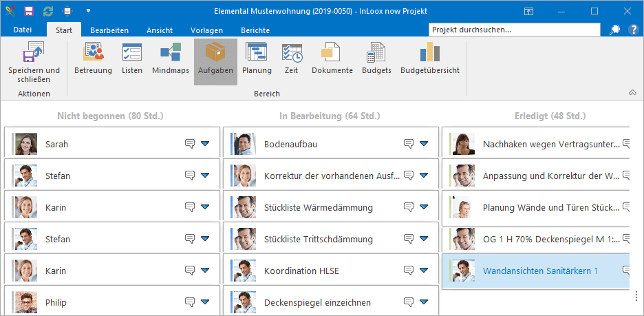This screenshot has height=316, width=644.
Task: Expand Koordination HLSE dropdown arrow
Action: (424, 270)
